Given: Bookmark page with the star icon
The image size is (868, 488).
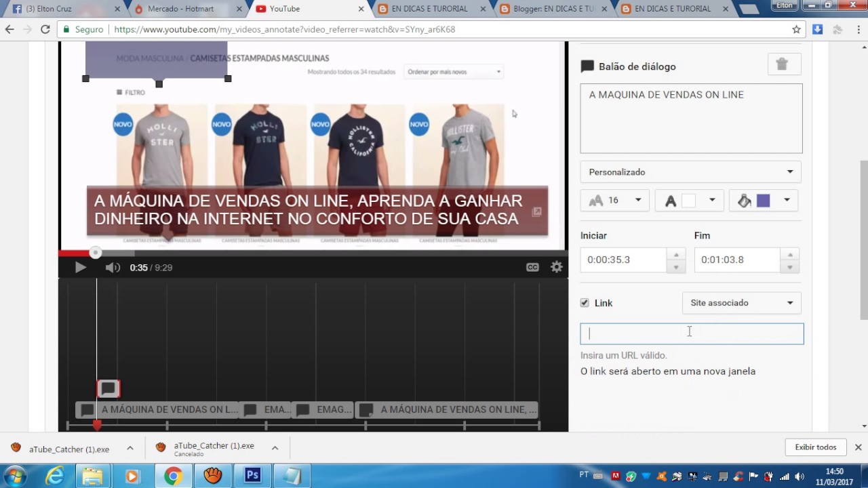Looking at the screenshot, I should [796, 29].
